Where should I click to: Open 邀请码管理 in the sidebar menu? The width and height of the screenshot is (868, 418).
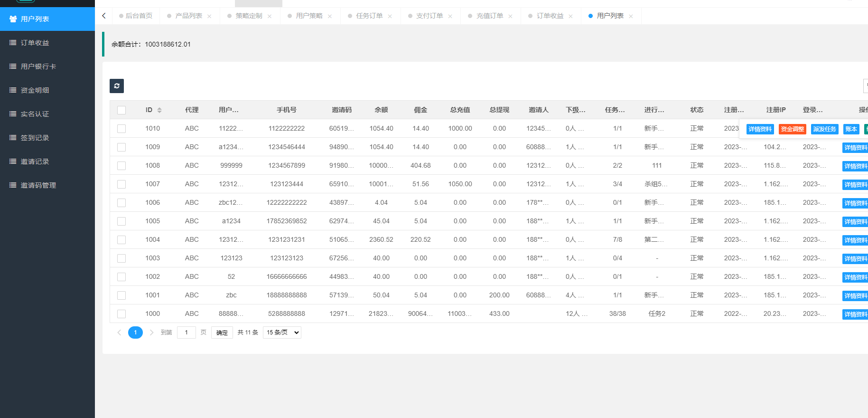click(x=47, y=185)
